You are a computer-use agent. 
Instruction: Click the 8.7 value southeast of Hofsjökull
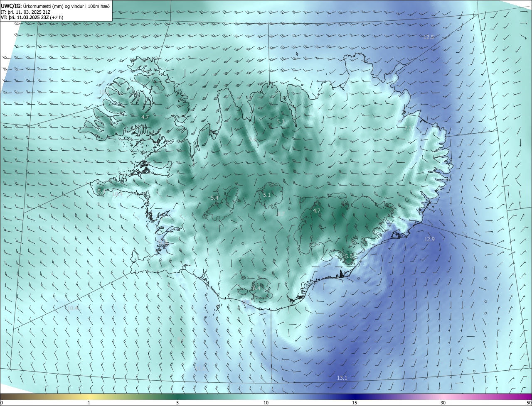(281, 213)
